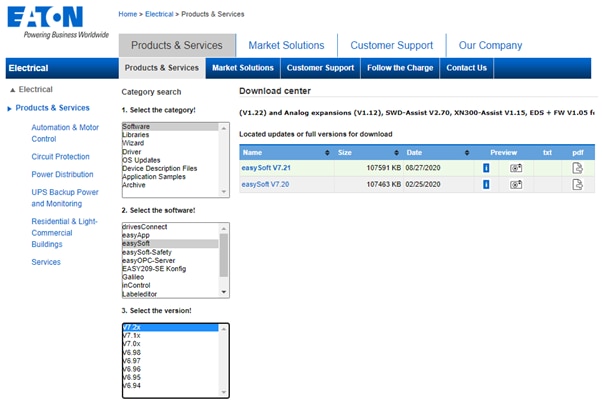Sort table by Date column arrows

pyautogui.click(x=466, y=152)
